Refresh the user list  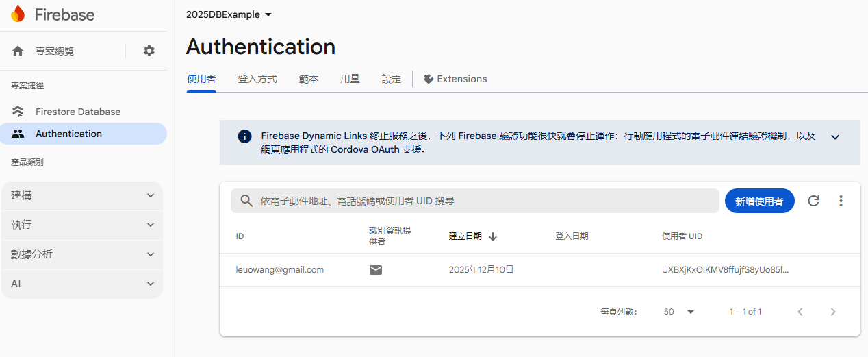(x=813, y=201)
